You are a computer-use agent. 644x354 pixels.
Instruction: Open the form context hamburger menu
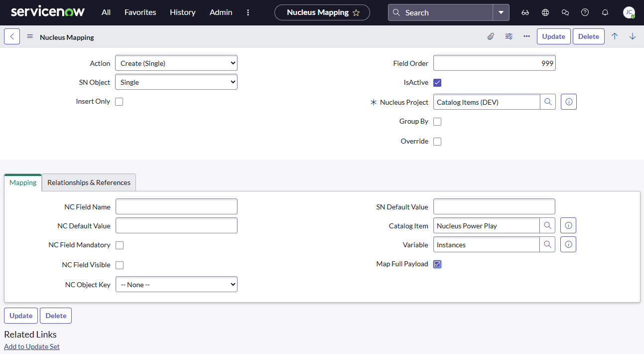pos(30,36)
